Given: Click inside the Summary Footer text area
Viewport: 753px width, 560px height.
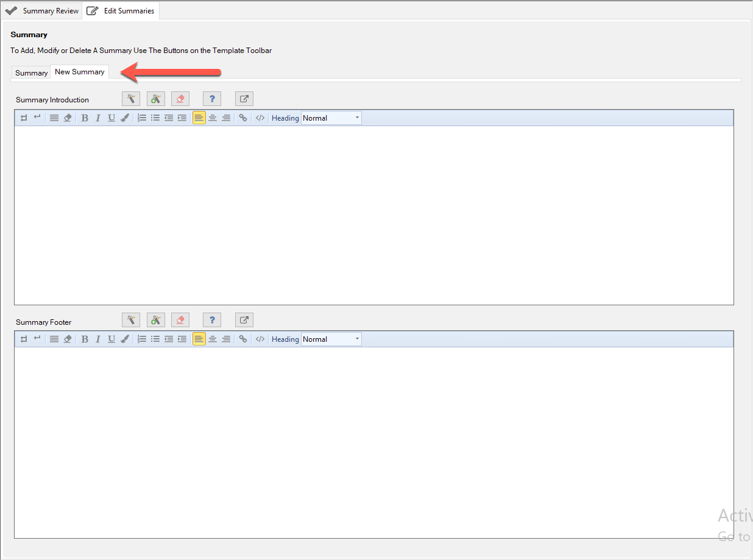Looking at the screenshot, I should 373,442.
